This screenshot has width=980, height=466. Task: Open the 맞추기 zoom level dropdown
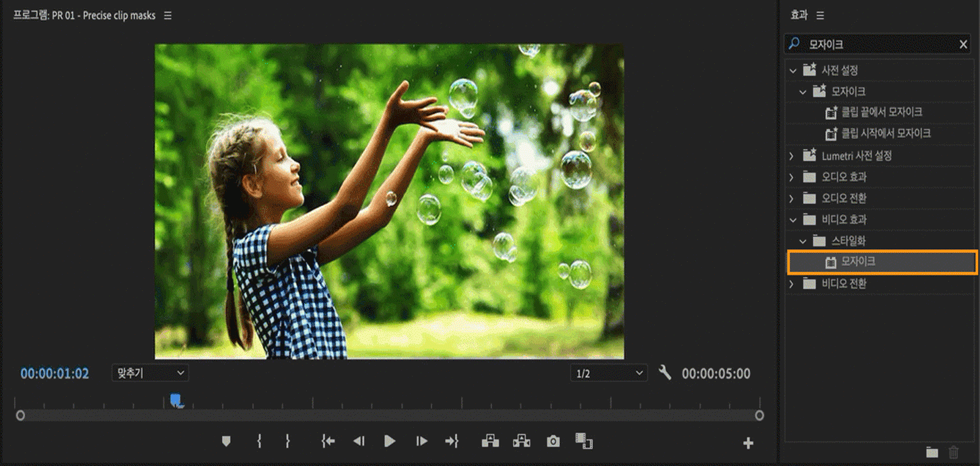pos(150,372)
